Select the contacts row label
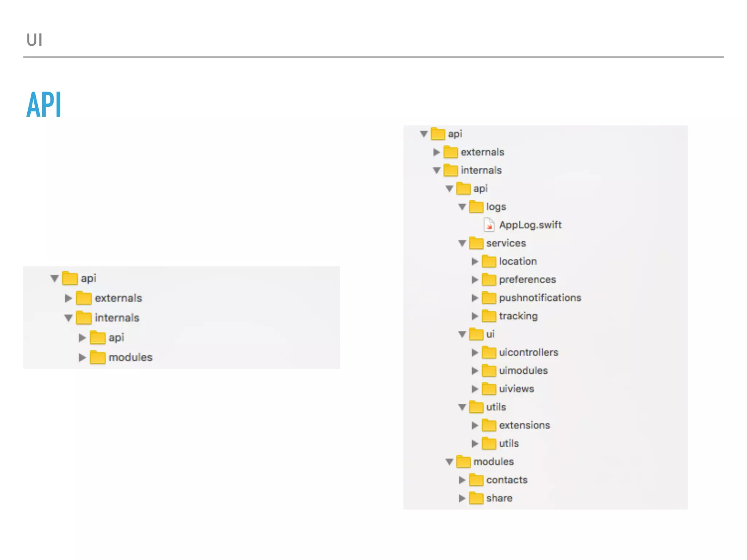The width and height of the screenshot is (747, 560). [x=507, y=480]
